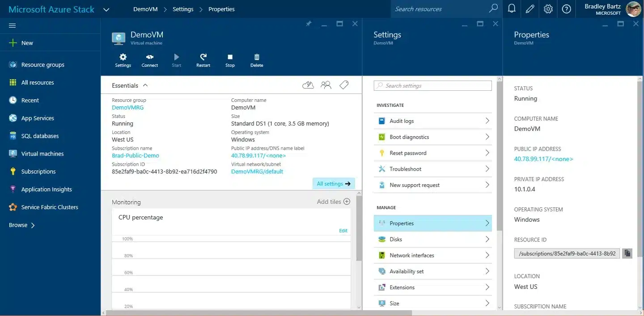Delete DemoVM with the trash icon
The image size is (644, 316).
click(256, 60)
